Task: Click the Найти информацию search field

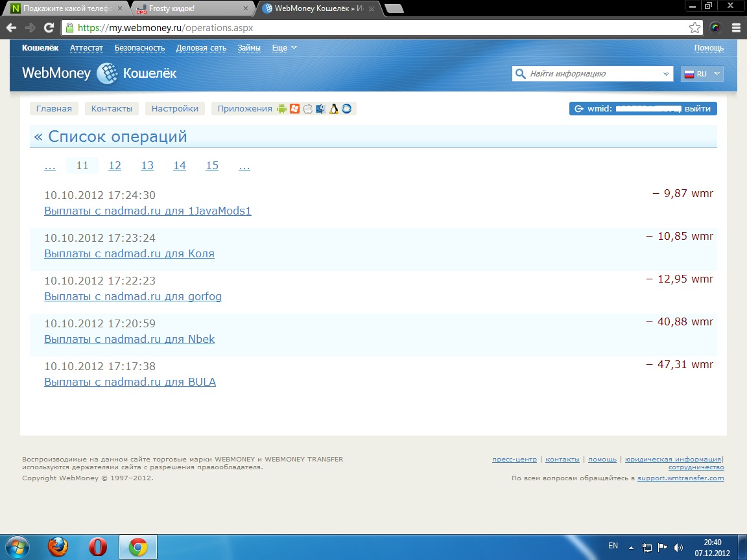Action: (593, 74)
